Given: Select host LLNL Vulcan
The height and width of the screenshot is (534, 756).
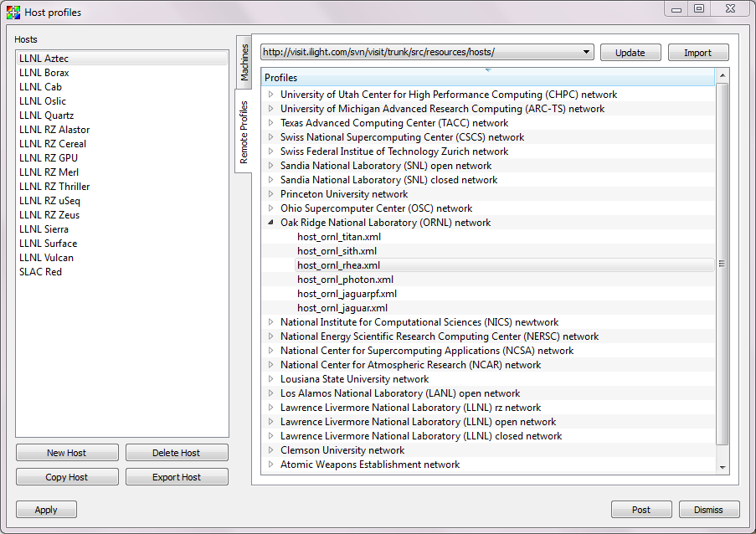Looking at the screenshot, I should [x=122, y=257].
